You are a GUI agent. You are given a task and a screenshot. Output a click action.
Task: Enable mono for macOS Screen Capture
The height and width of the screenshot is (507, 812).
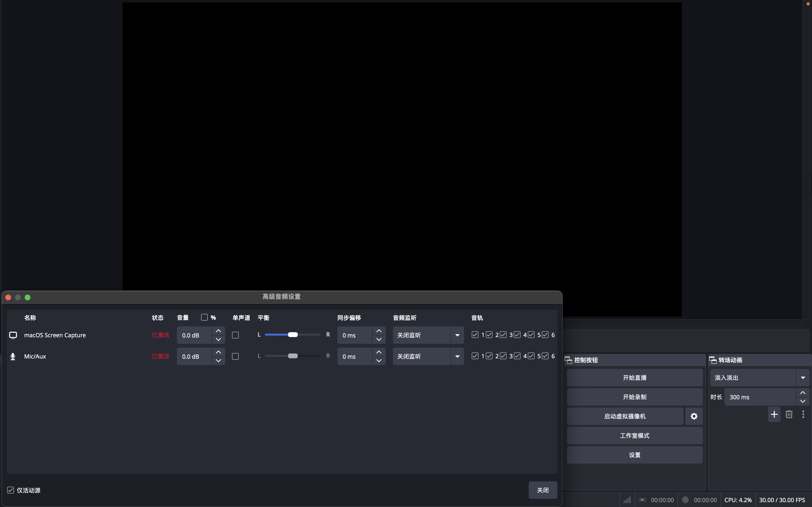point(235,335)
